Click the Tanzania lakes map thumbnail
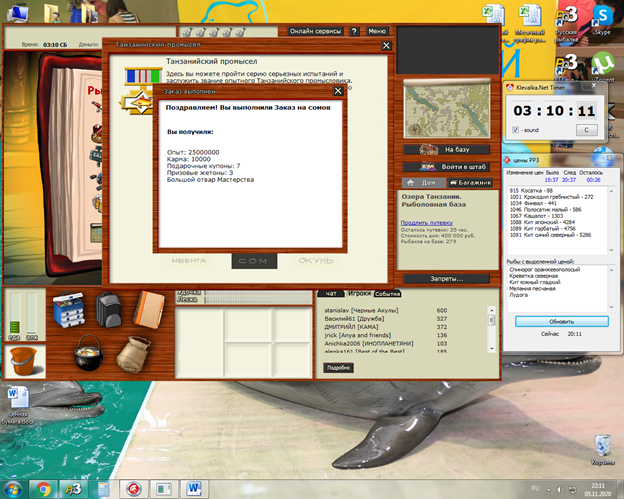Viewport: 624px width, 499px height. [434, 109]
